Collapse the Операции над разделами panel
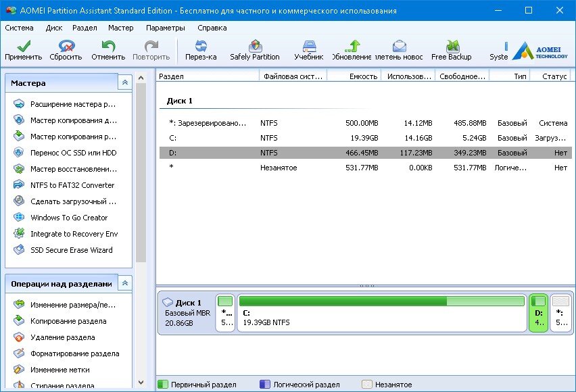The image size is (576, 392). pyautogui.click(x=125, y=283)
